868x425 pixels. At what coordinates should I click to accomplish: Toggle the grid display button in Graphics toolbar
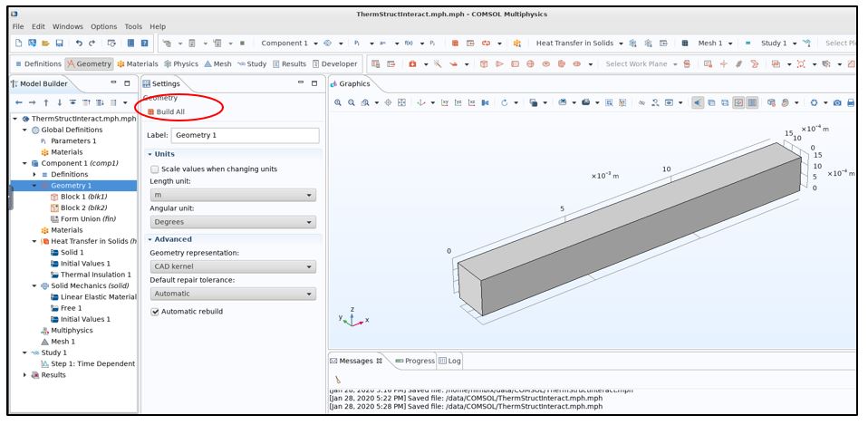pyautogui.click(x=752, y=103)
